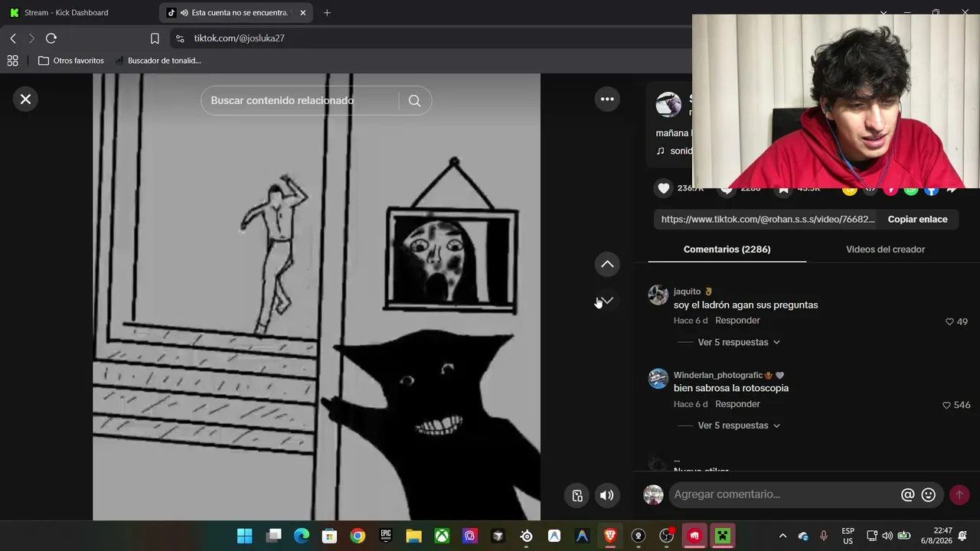Open site settings icon in address bar

coord(180,38)
